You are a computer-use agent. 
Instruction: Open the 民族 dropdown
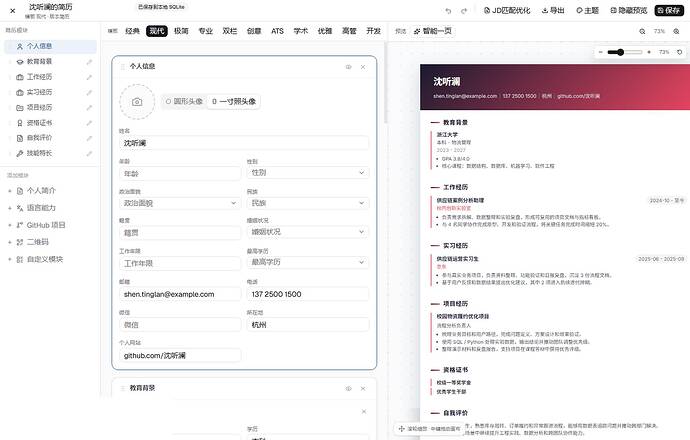308,203
